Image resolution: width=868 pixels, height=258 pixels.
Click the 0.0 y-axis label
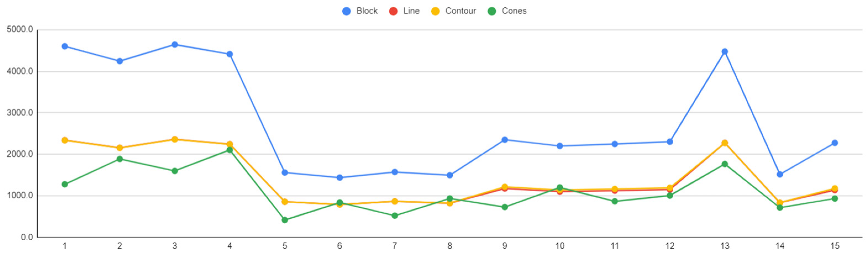coord(27,238)
